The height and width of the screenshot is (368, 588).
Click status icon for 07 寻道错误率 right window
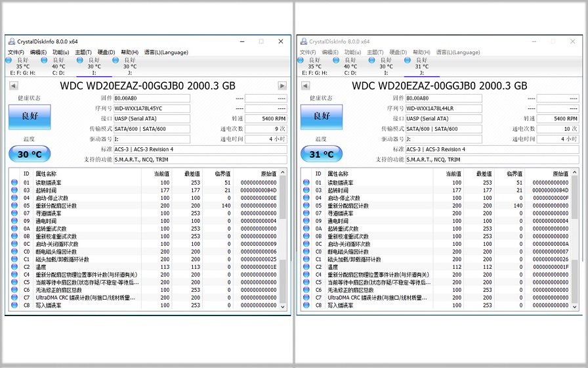(306, 214)
